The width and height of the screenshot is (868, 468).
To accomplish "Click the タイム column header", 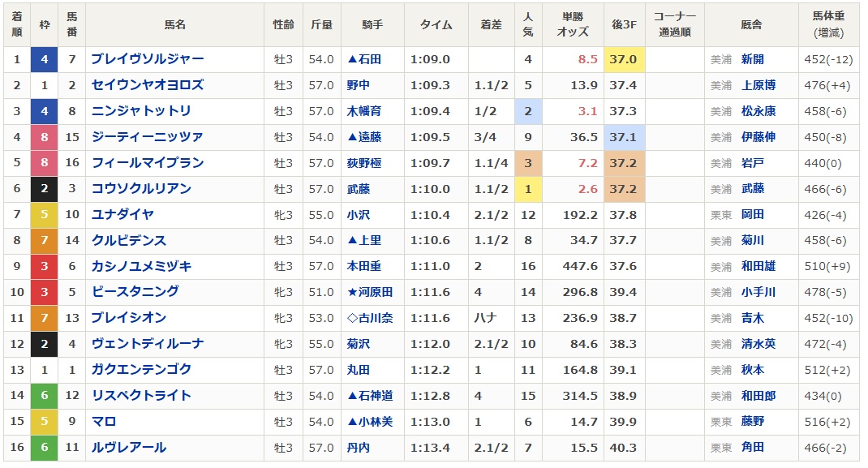I will [x=436, y=25].
